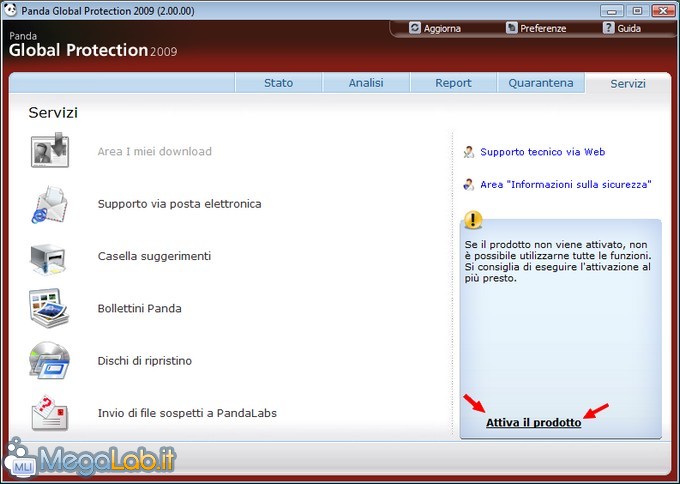This screenshot has height=484, width=680.
Task: Switch to the Stato tab
Action: (278, 83)
